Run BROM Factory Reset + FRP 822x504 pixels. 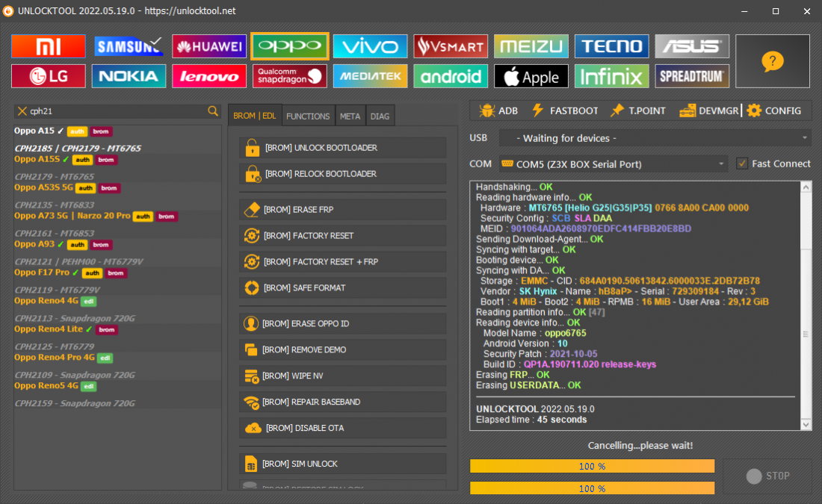343,262
